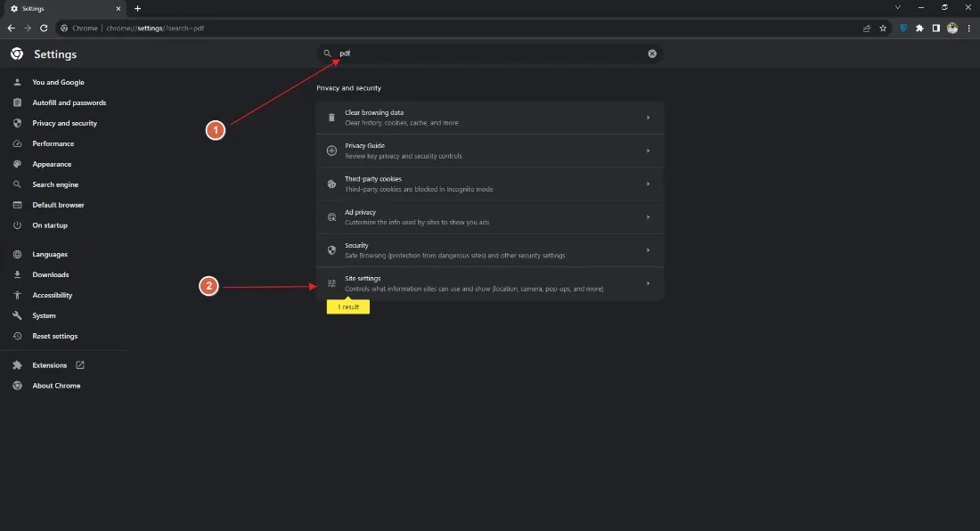Open the Extensions puzzle icon in the toolbar
The width and height of the screenshot is (980, 531).
[x=919, y=28]
